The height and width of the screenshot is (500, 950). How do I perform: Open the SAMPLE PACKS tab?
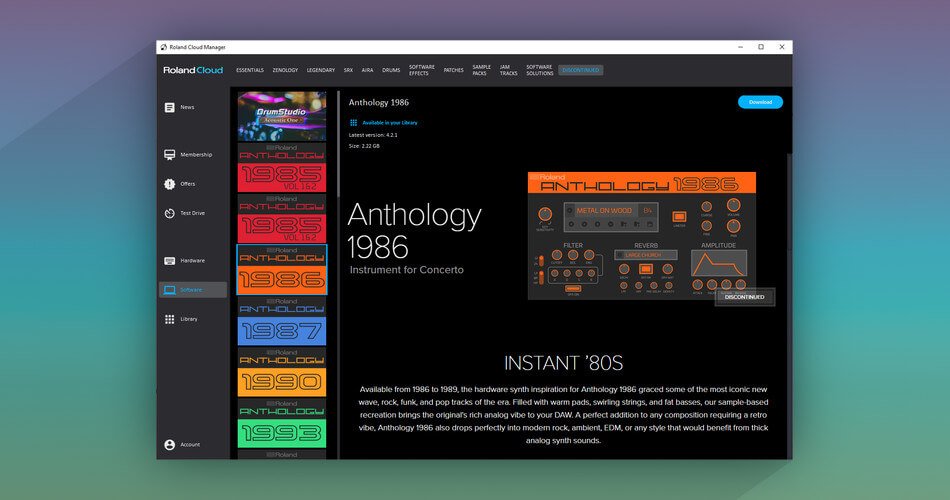point(482,70)
